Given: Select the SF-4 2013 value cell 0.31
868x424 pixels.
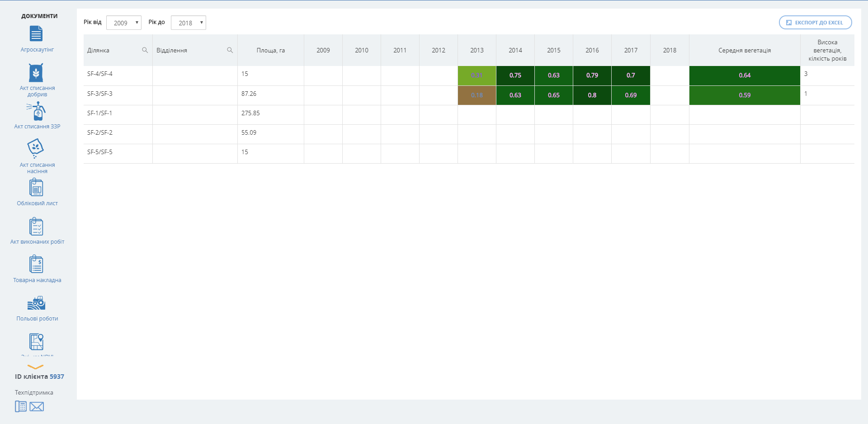Looking at the screenshot, I should [x=476, y=75].
